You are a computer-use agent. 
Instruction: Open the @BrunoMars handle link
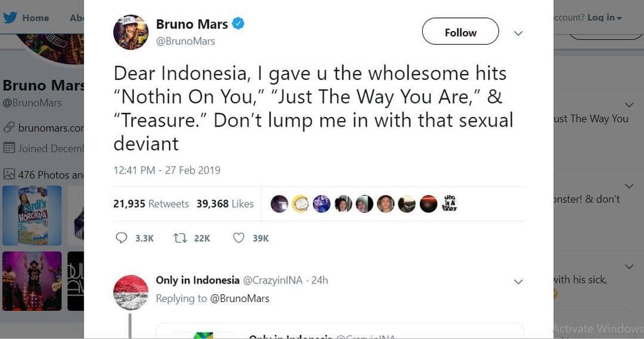[x=185, y=41]
